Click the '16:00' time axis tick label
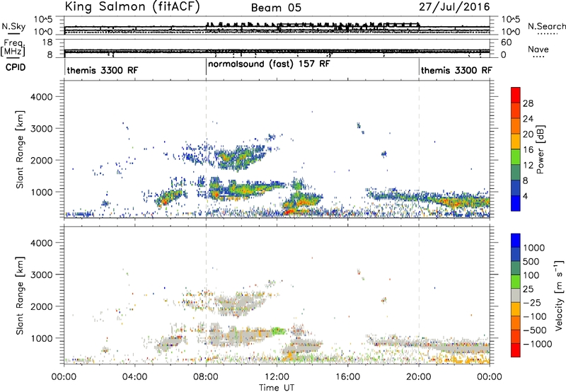Image resolution: width=566 pixels, height=392 pixels. coord(347,377)
